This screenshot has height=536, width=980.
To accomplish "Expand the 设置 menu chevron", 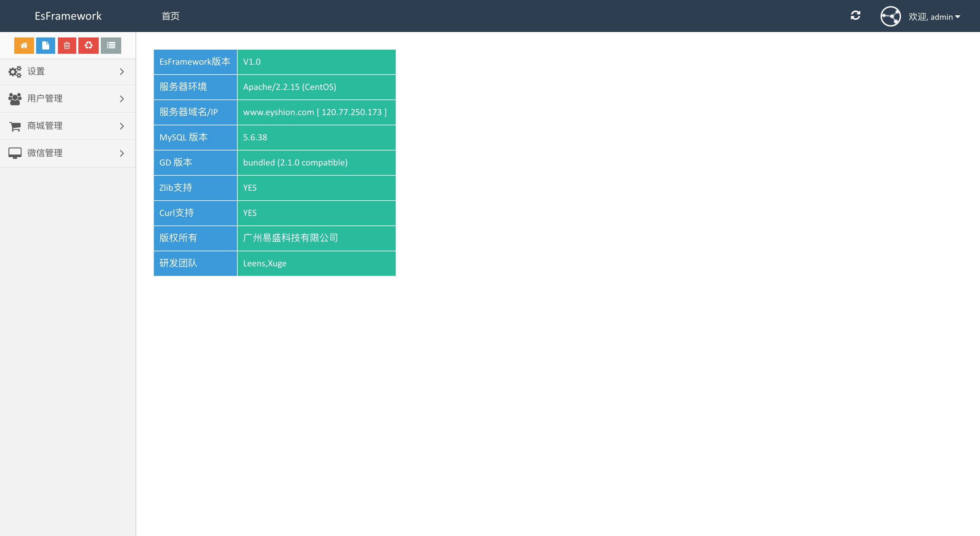I will tap(122, 72).
